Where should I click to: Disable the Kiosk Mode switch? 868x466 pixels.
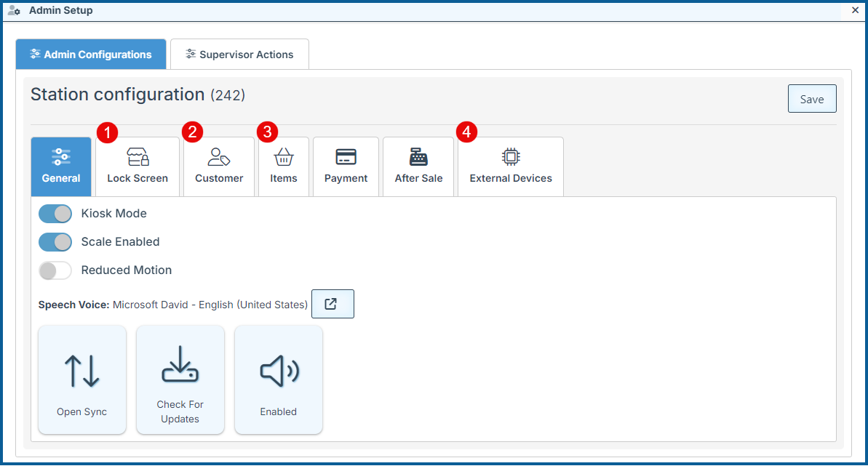[x=55, y=214]
